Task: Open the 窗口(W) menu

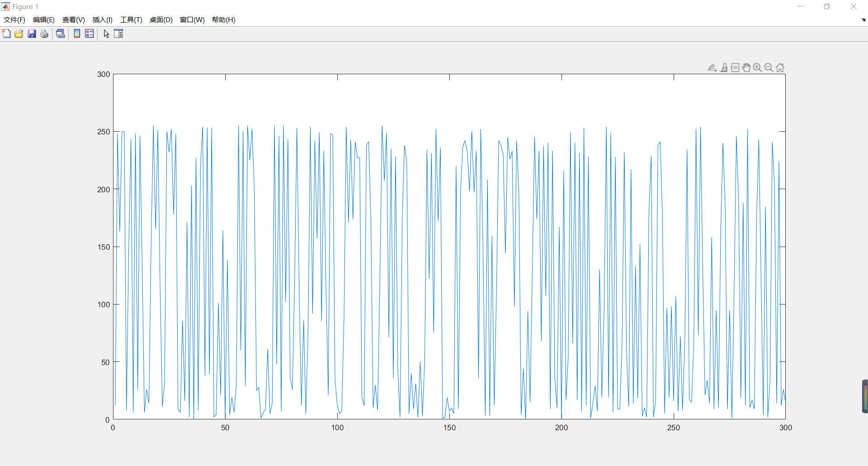Action: click(x=192, y=20)
